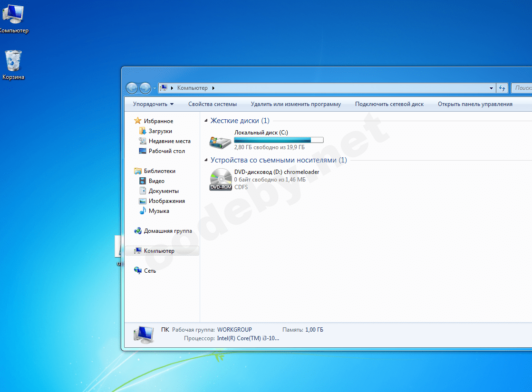
Task: Click the Forward navigation arrow button
Action: click(x=145, y=88)
